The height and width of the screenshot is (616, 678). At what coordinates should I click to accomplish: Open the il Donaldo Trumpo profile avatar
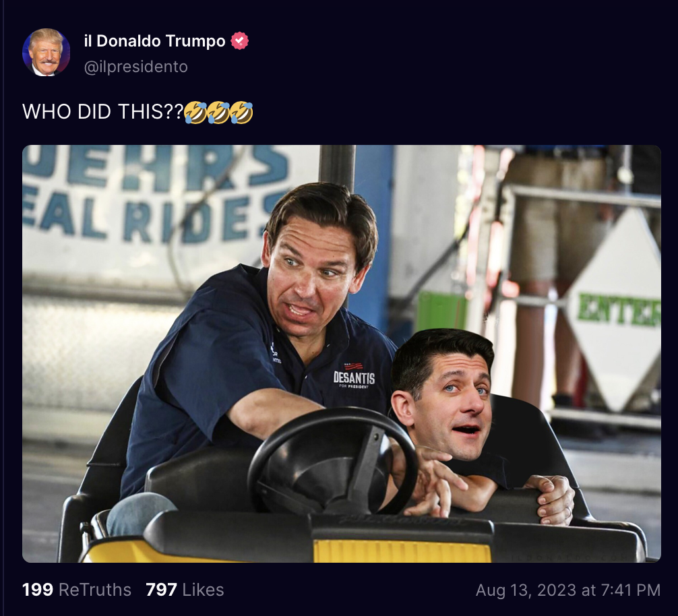coord(47,53)
